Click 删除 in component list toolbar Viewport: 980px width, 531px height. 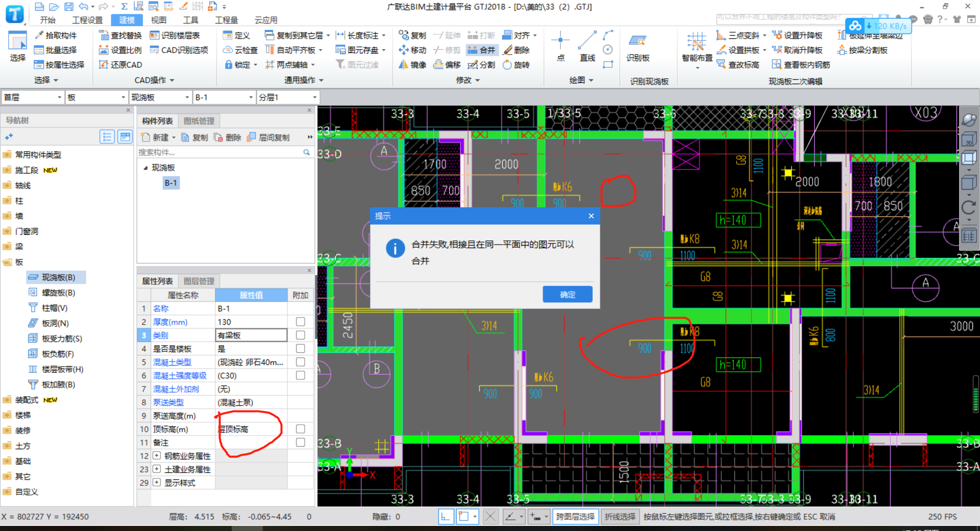pyautogui.click(x=228, y=137)
